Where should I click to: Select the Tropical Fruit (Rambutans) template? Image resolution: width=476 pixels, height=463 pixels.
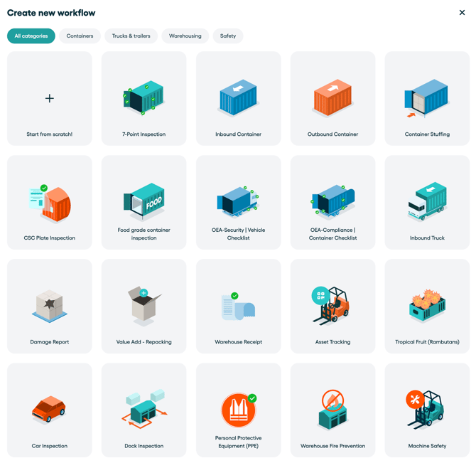point(427,307)
